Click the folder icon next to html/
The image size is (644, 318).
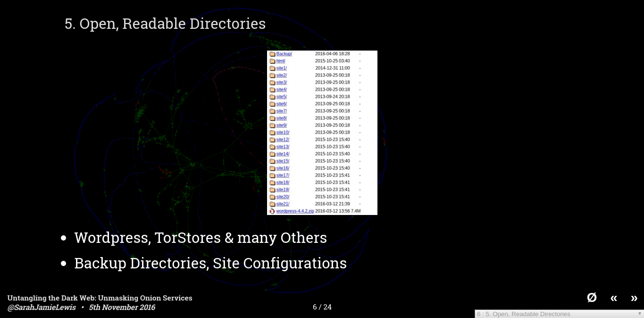(x=272, y=61)
